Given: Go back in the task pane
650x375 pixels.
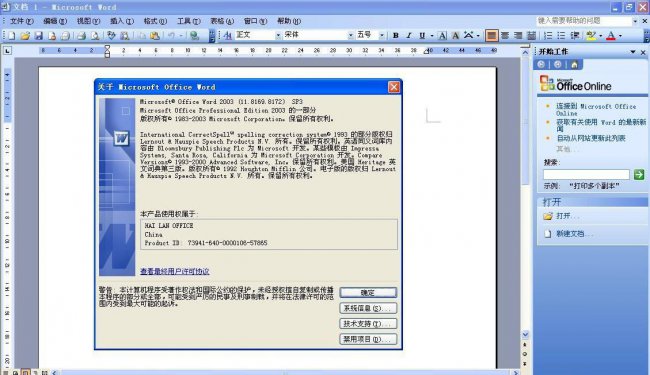Looking at the screenshot, I should pyautogui.click(x=541, y=64).
